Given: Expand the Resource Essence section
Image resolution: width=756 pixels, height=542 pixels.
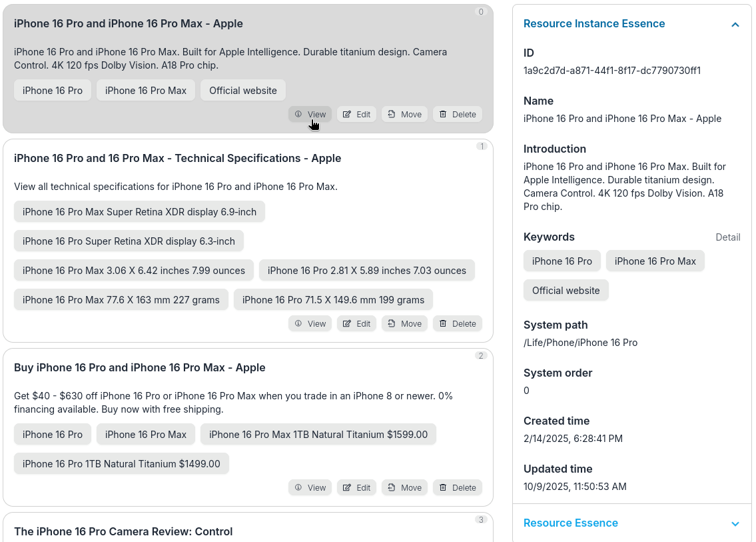Looking at the screenshot, I should 735,523.
